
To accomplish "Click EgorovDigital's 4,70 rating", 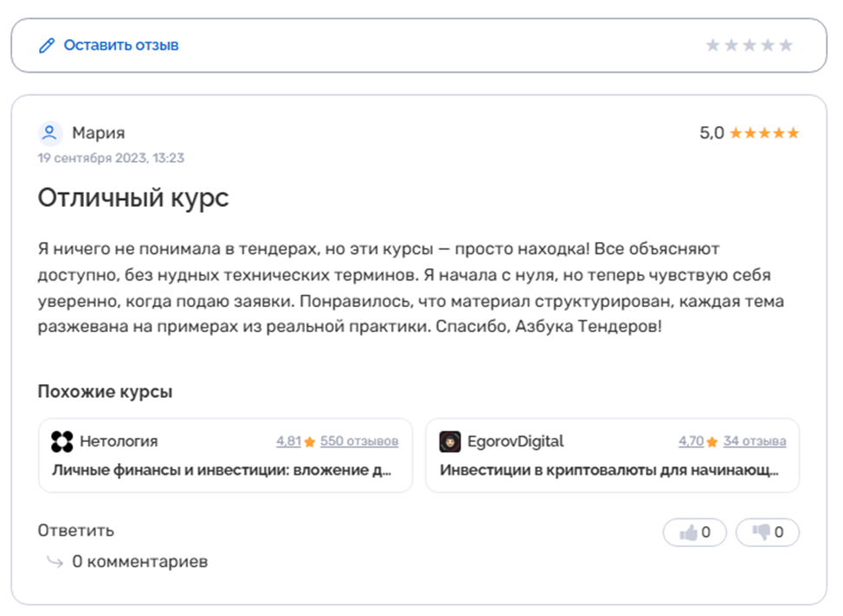I will tap(691, 441).
